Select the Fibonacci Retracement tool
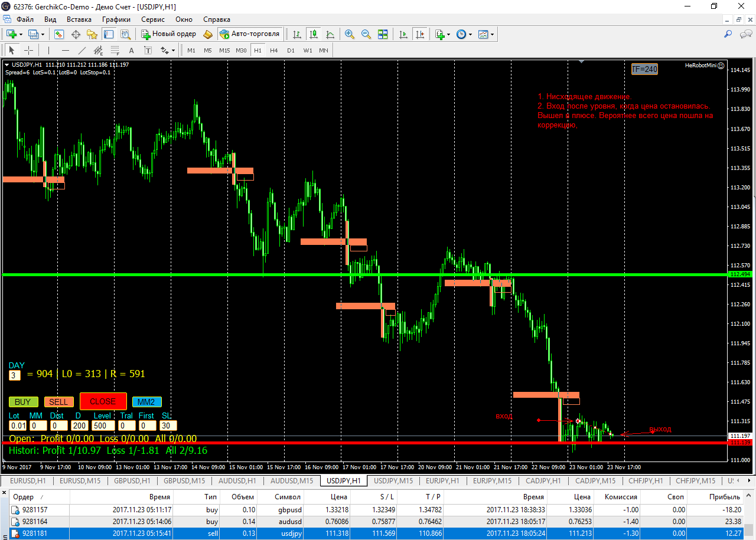756x540 pixels. pos(115,50)
